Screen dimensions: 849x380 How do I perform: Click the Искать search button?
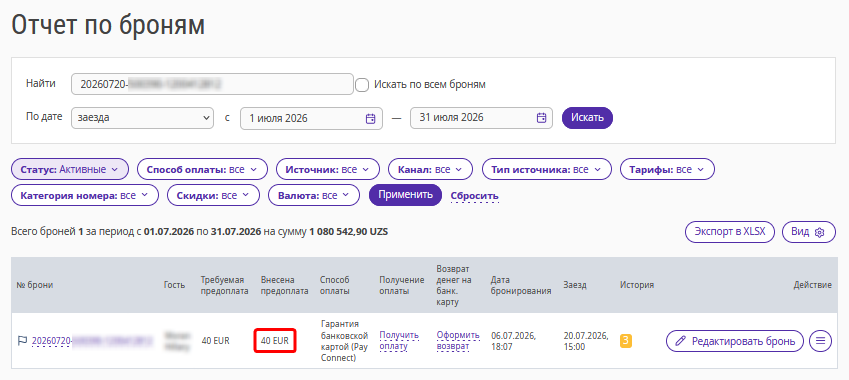[x=587, y=118]
